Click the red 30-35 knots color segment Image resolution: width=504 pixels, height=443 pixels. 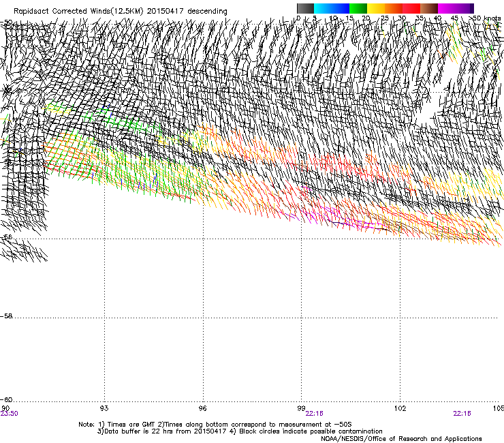point(411,8)
